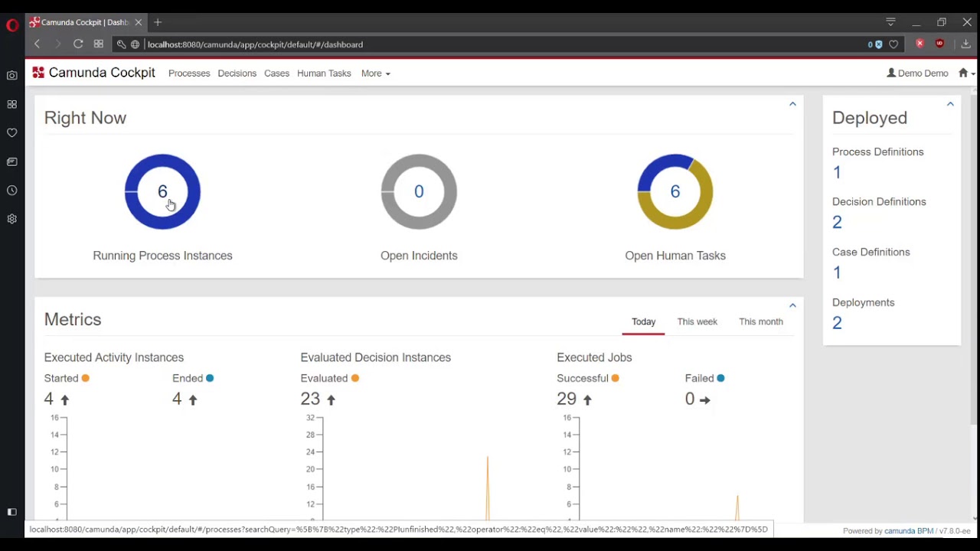The image size is (980, 551).
Task: Open the red X extension icon
Action: tap(920, 44)
